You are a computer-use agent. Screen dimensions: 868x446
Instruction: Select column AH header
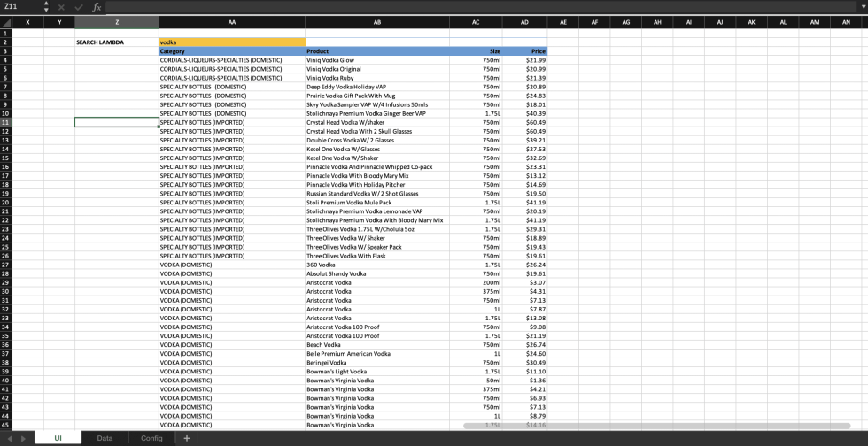[657, 22]
